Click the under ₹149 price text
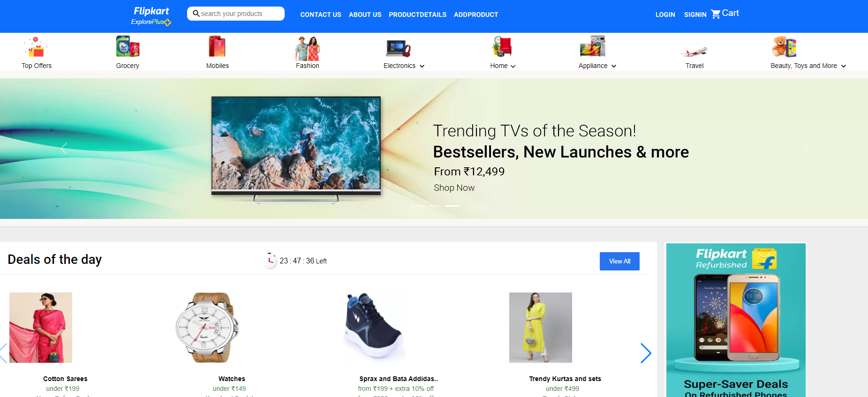 229,389
